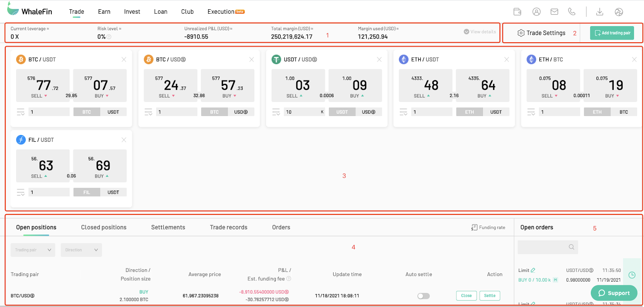The height and width of the screenshot is (307, 644).
Task: Click Settle button for BTC/USD position
Action: point(490,296)
